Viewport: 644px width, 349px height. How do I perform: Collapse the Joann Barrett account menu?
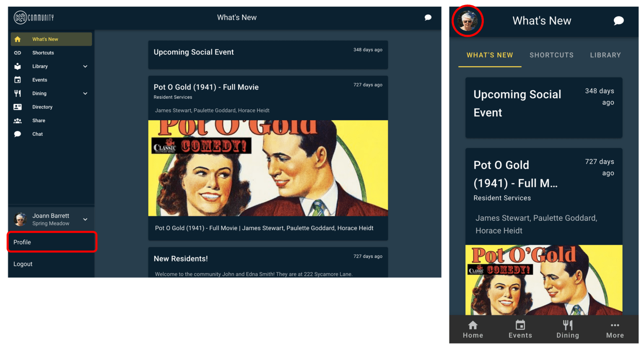85,220
